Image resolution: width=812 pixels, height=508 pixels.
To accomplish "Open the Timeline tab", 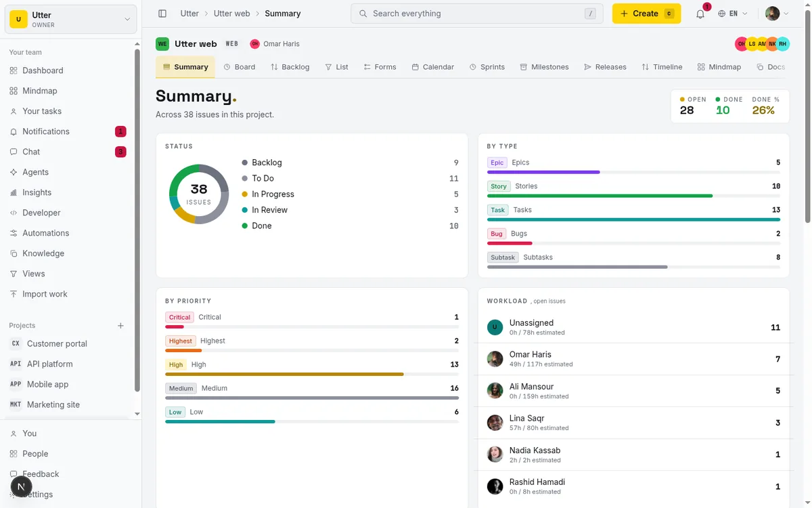I will coord(662,67).
